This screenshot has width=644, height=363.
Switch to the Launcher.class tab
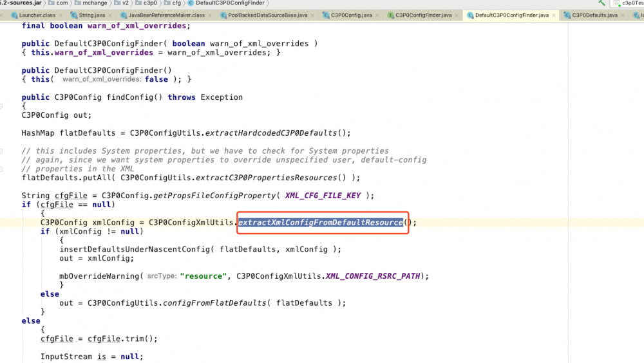click(x=37, y=15)
